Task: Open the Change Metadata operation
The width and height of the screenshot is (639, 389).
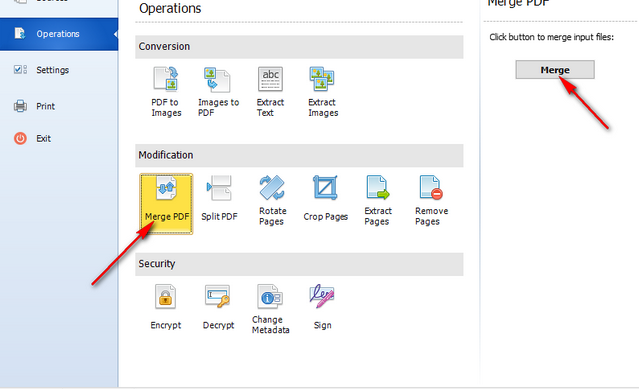Action: click(x=270, y=310)
